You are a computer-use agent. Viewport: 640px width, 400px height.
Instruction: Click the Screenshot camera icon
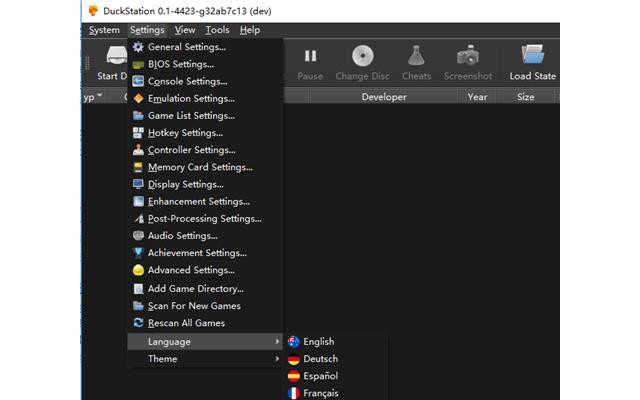coord(468,55)
